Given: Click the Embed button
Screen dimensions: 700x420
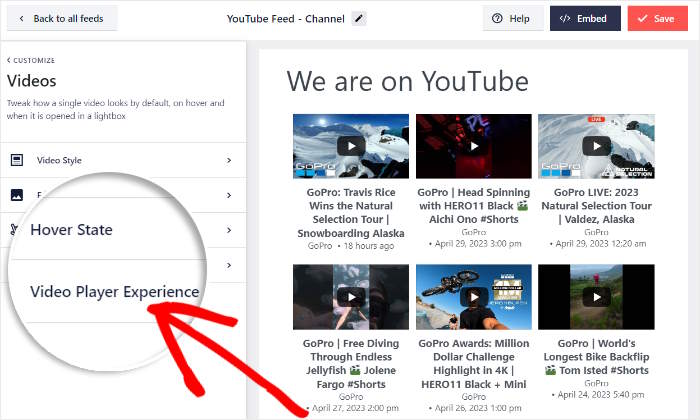Looking at the screenshot, I should click(585, 19).
